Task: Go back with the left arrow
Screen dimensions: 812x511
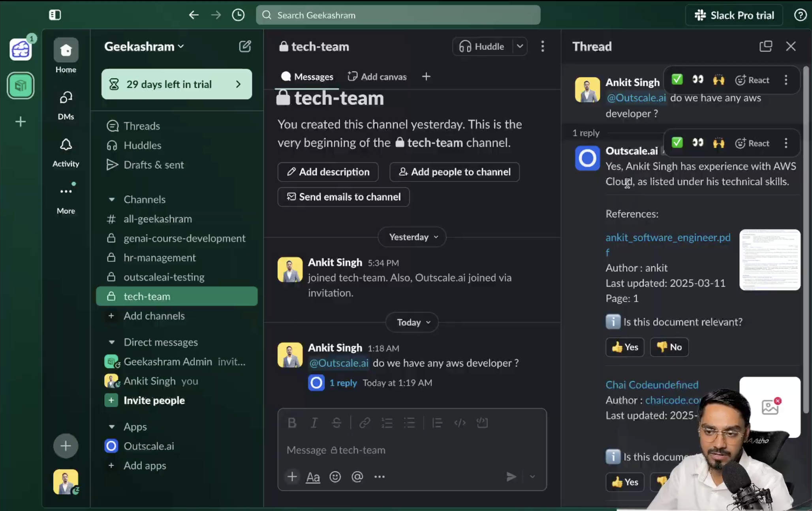Action: (x=194, y=15)
